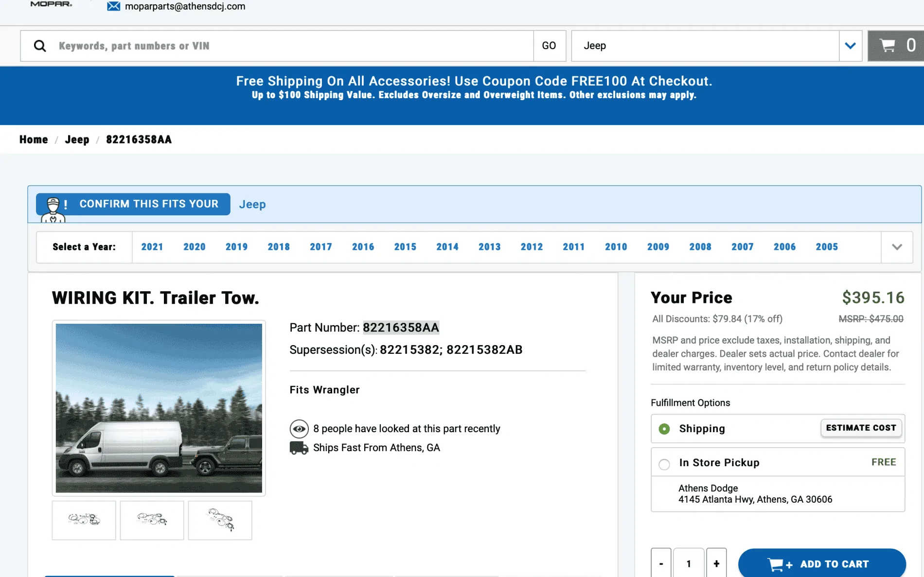Choose year 2016
924x577 pixels.
pos(363,247)
